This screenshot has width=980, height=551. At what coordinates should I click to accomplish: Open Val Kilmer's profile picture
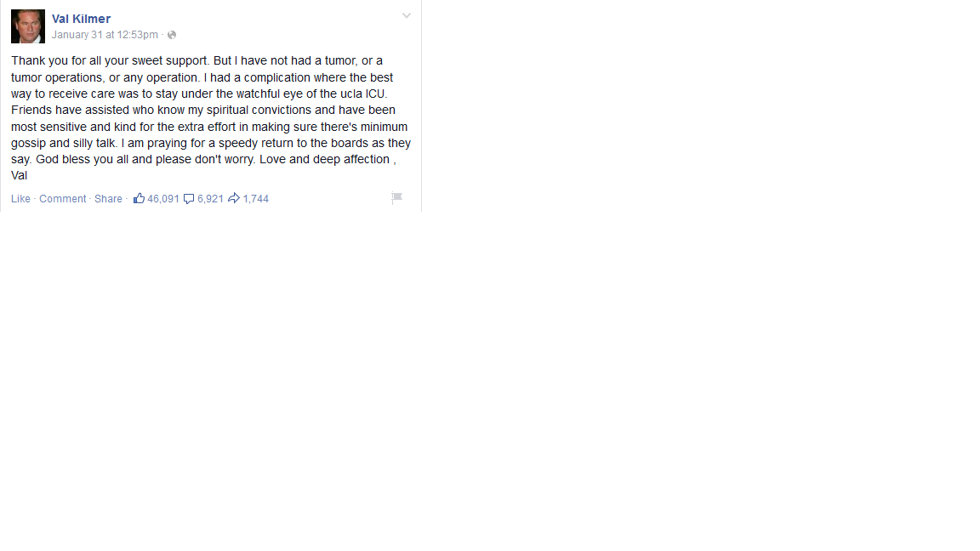point(28,26)
